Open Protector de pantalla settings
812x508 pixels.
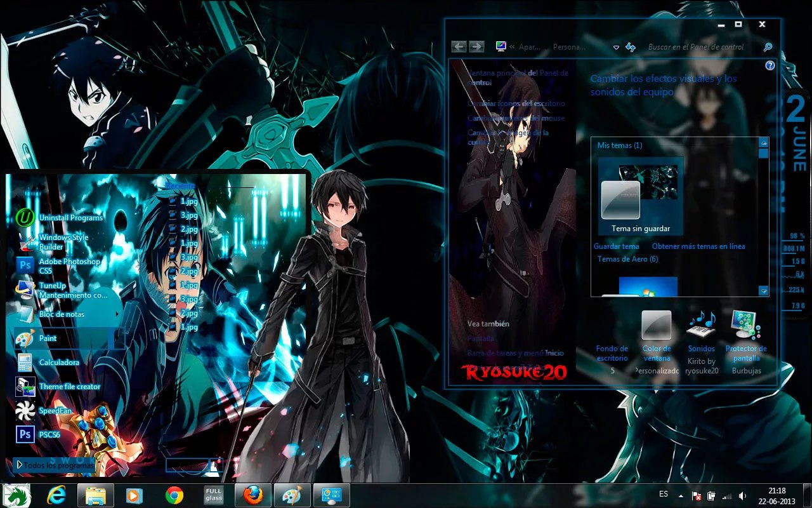point(746,337)
